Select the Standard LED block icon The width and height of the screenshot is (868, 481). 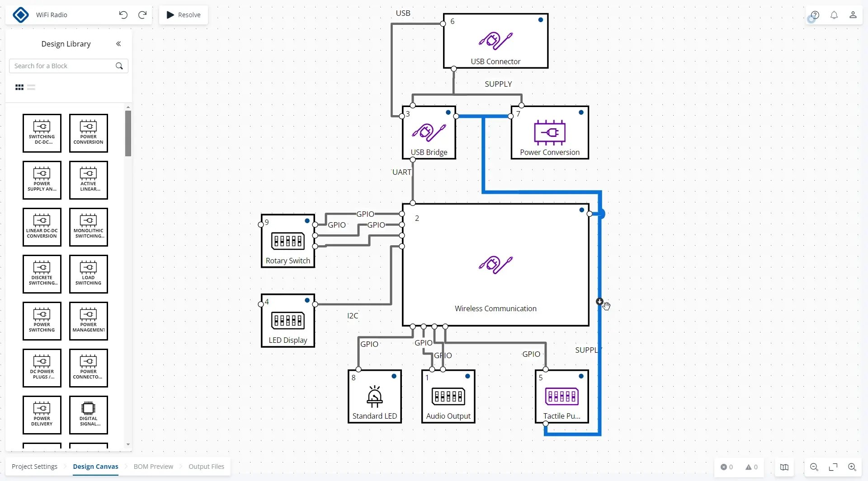(375, 397)
